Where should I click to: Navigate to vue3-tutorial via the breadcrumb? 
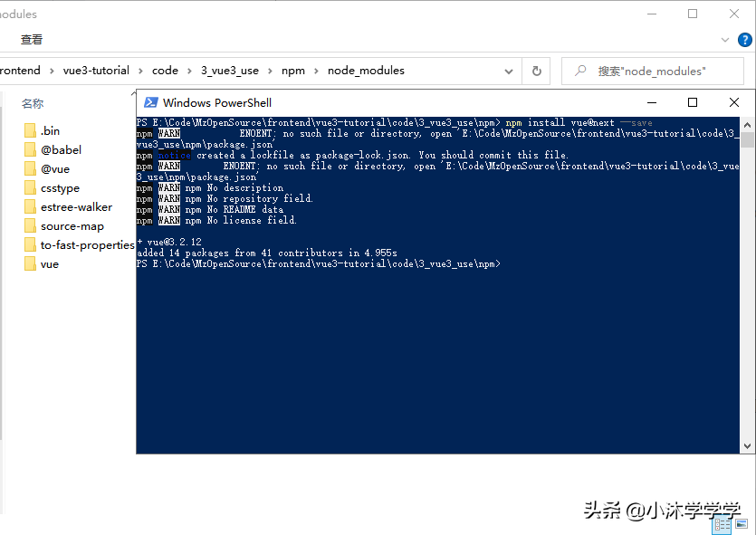coord(96,70)
